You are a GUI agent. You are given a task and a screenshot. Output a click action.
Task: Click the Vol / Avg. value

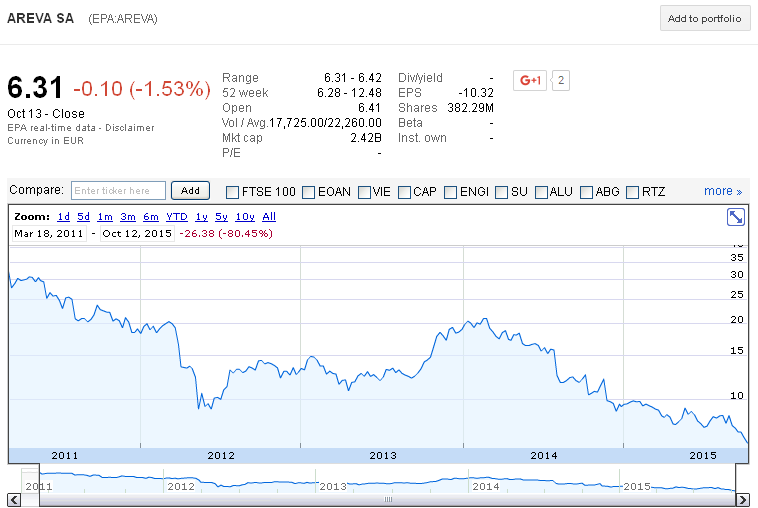tap(325, 123)
